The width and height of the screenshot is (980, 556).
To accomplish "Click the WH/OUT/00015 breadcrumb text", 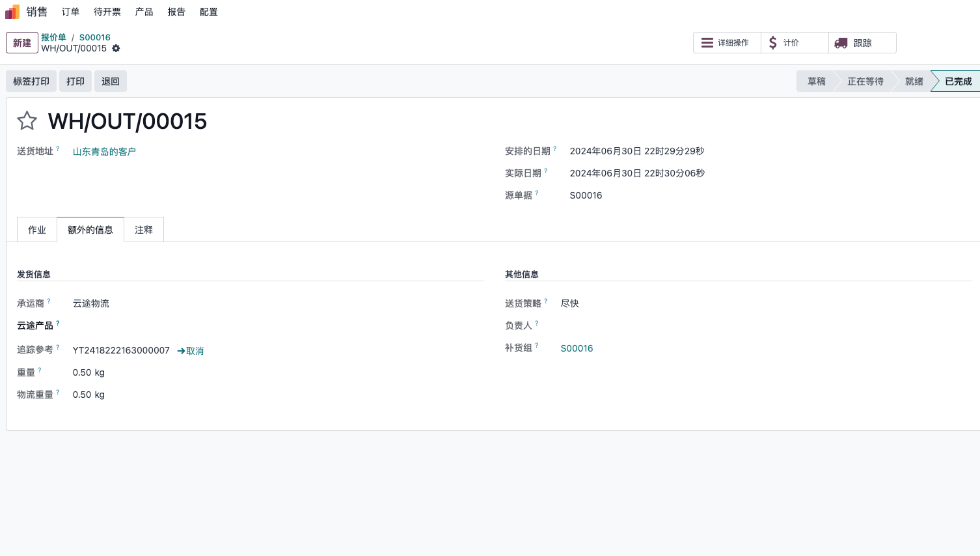I will [74, 48].
